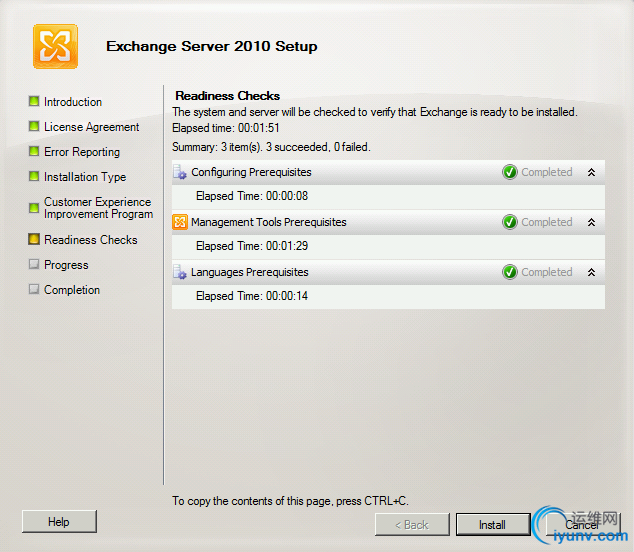Click Completed status of Languages Prerequisites
634x552 pixels.
(x=547, y=272)
